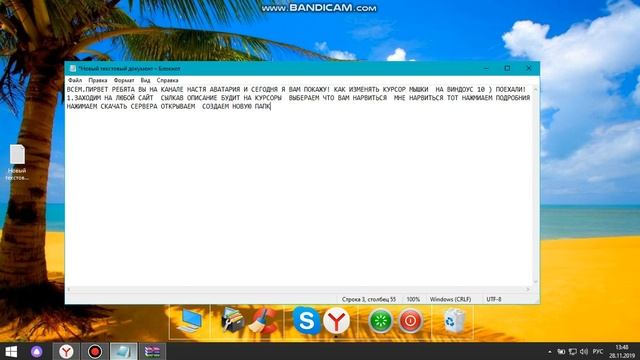The width and height of the screenshot is (640, 360).
Task: Click the Notepad document icon in title bar
Action: pos(73,69)
